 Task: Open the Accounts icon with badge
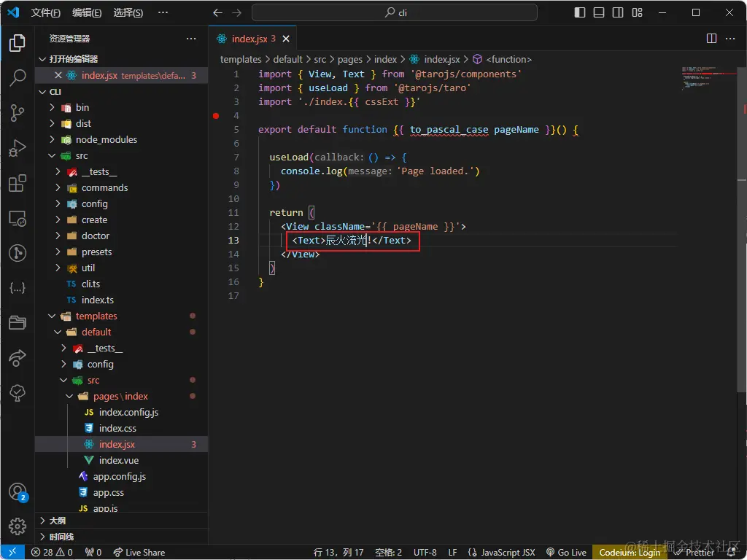point(18,491)
